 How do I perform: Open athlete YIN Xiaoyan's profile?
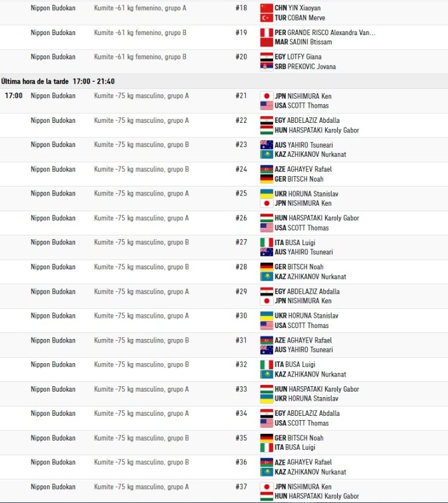(305, 8)
